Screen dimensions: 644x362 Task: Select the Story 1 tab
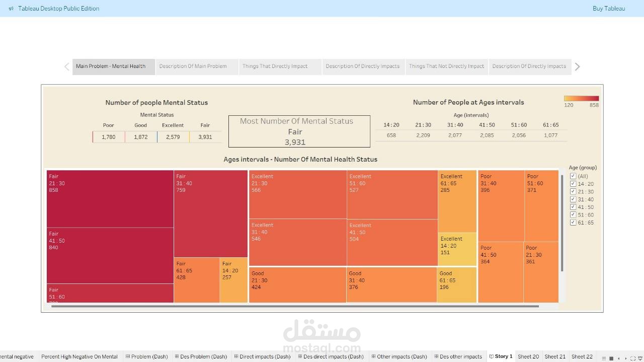click(501, 356)
